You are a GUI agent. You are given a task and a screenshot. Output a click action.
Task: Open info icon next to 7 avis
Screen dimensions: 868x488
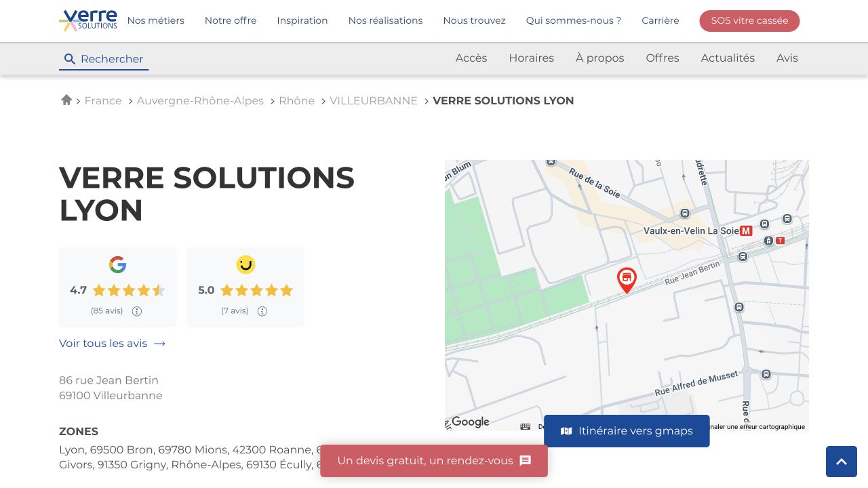click(262, 311)
